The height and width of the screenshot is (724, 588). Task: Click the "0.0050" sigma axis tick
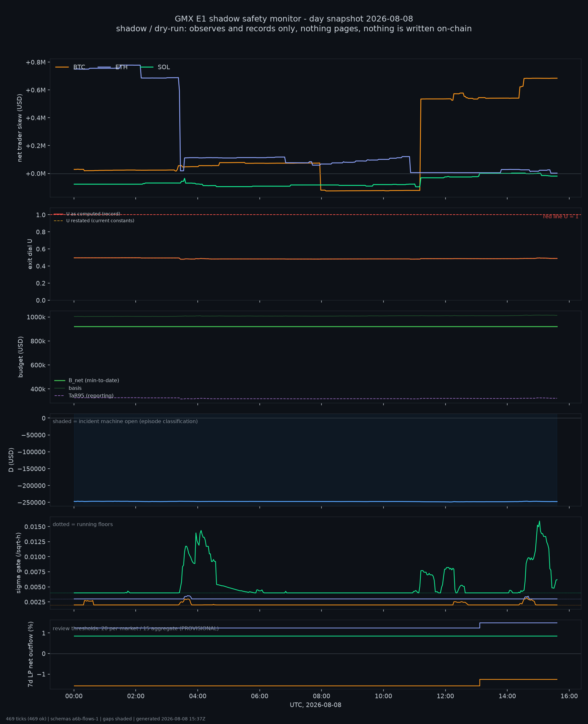coord(35,587)
